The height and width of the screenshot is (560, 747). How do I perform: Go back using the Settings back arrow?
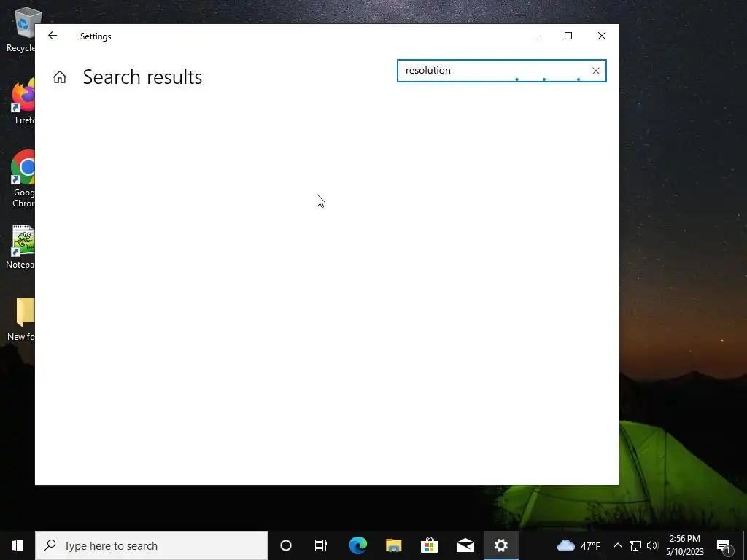[x=53, y=36]
